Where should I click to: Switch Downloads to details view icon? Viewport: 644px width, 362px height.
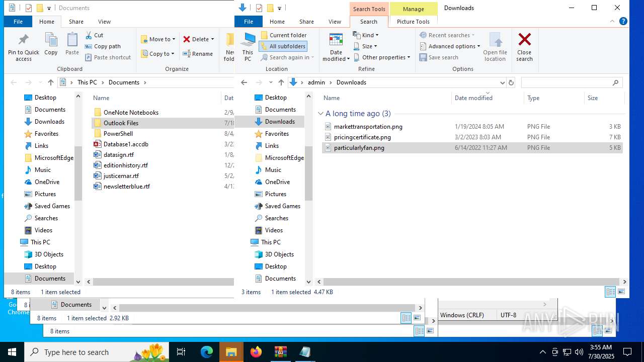(610, 292)
